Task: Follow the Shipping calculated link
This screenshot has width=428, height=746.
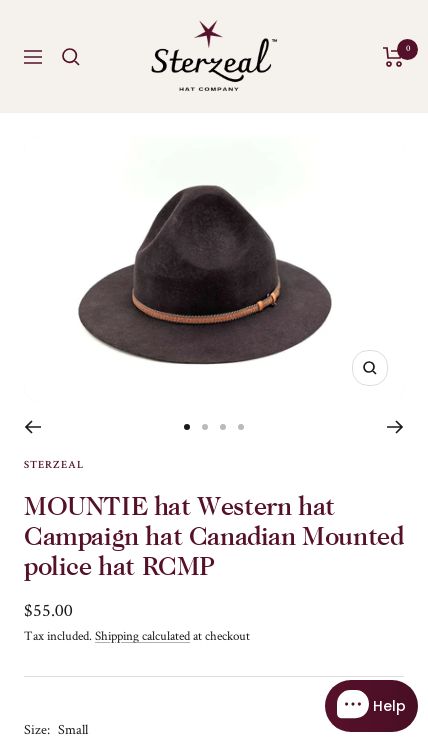Action: (142, 636)
